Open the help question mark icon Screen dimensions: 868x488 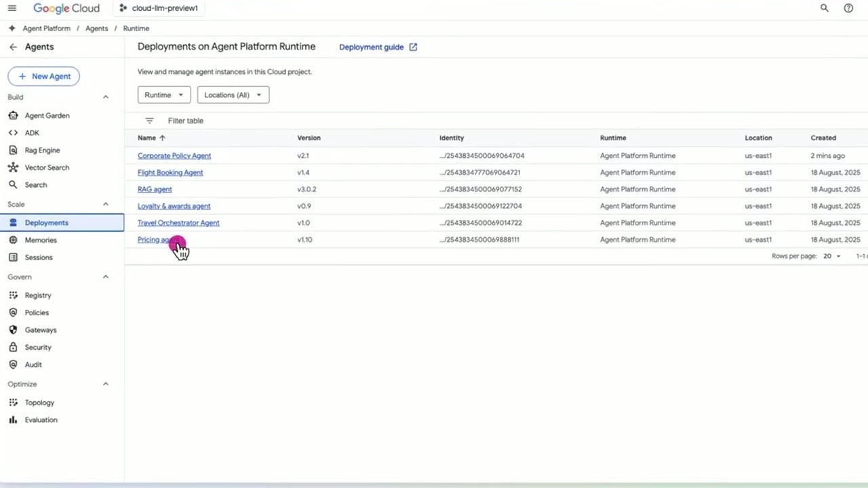click(x=848, y=8)
